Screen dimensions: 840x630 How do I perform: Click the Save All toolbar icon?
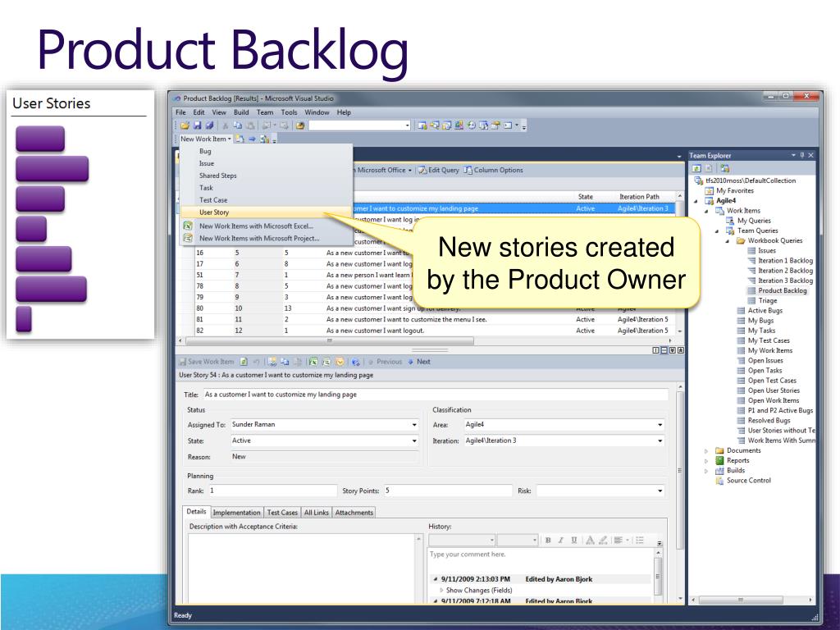point(209,126)
